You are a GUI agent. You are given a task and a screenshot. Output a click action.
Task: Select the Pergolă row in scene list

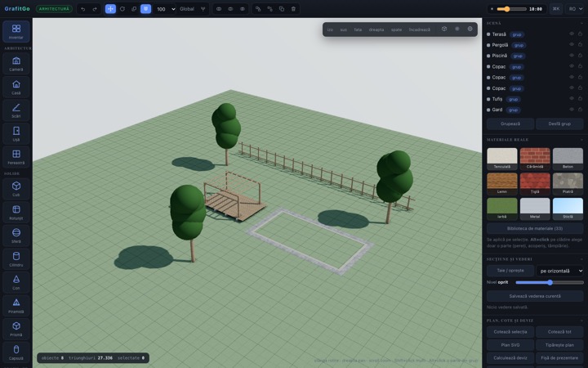coord(535,45)
